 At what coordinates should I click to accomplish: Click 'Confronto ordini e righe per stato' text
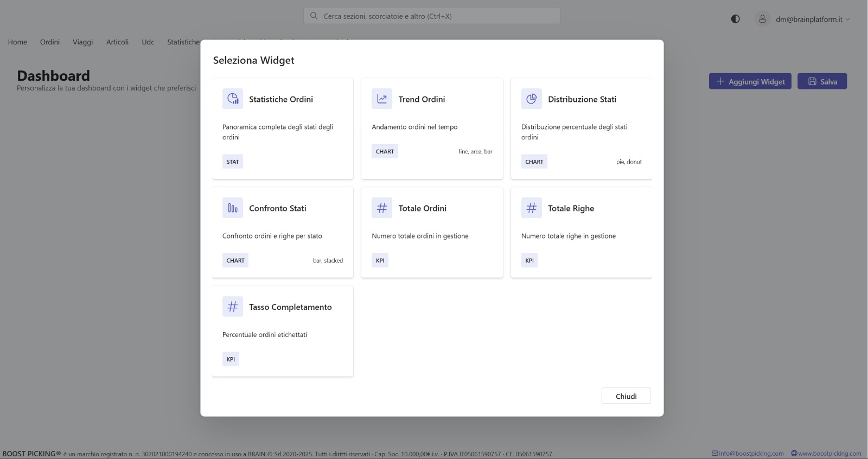[x=272, y=236]
